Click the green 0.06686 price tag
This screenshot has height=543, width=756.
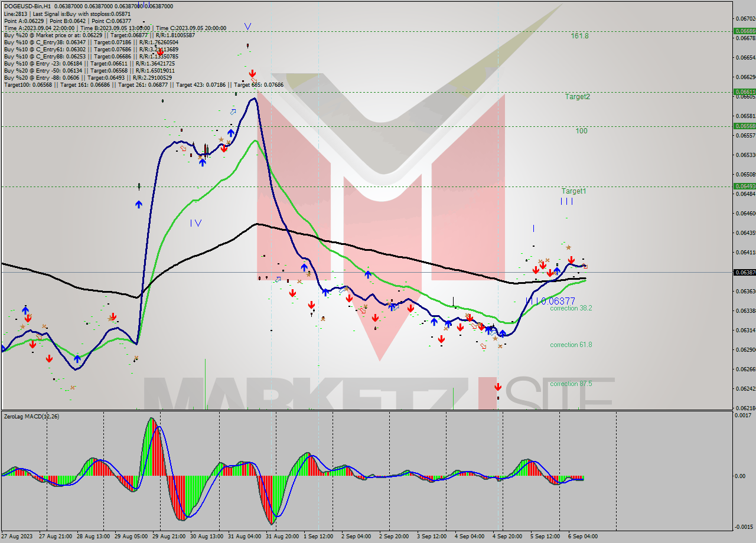click(x=744, y=31)
